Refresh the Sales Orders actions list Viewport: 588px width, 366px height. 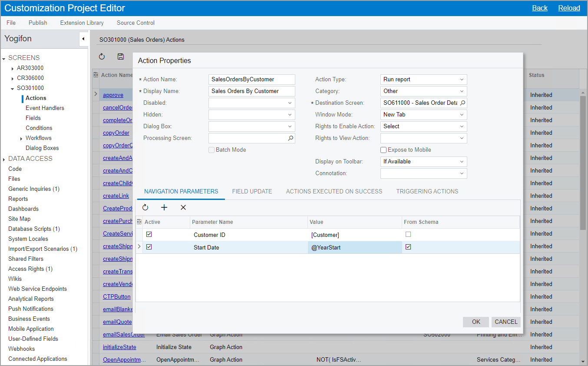102,57
